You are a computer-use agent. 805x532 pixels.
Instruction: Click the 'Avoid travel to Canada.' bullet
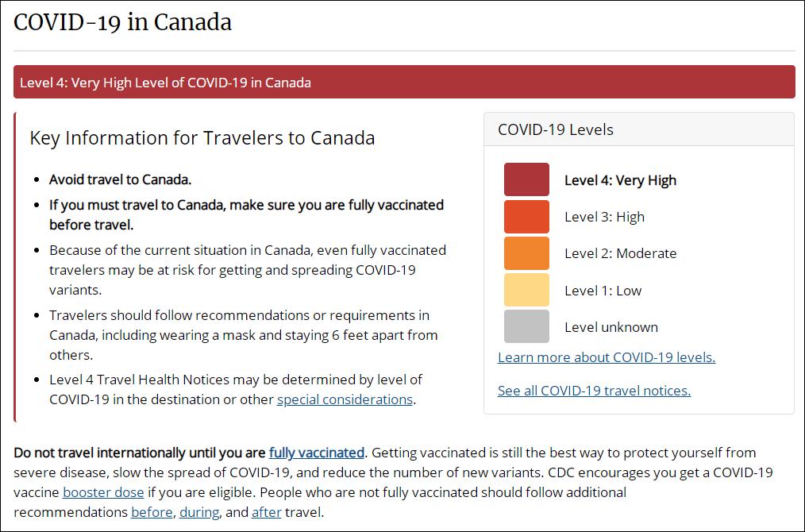pyautogui.click(x=120, y=179)
